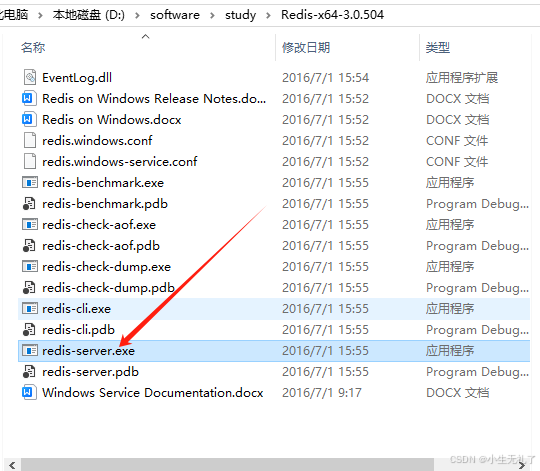The image size is (540, 471).
Task: Click the Word icon of Windows Service Documentation.docx
Action: pyautogui.click(x=29, y=392)
